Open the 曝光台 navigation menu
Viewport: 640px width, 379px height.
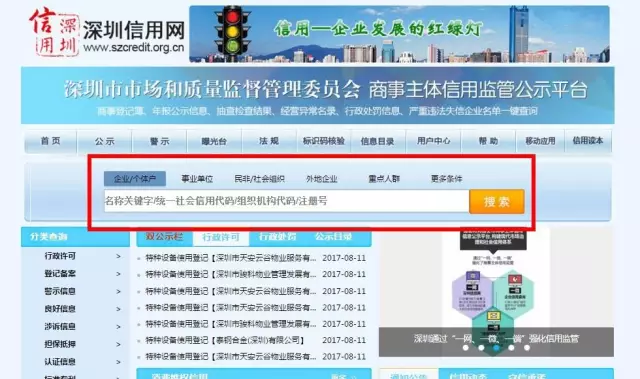coord(214,141)
